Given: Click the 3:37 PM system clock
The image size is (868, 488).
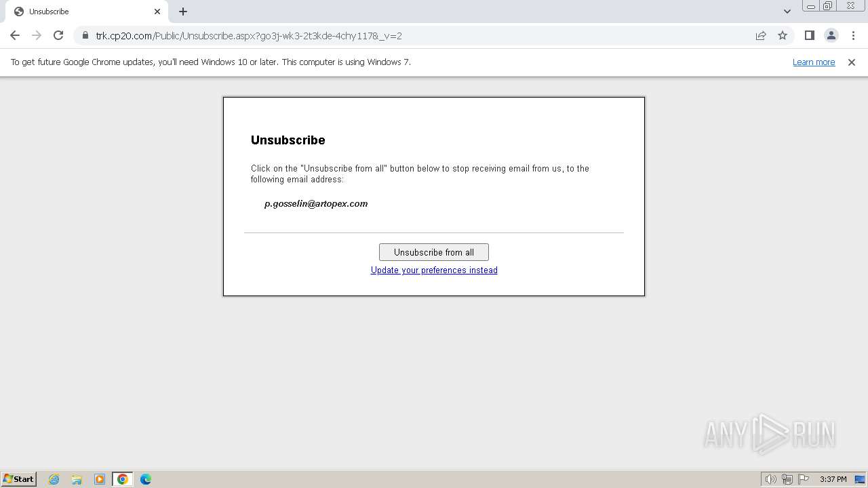Looking at the screenshot, I should (833, 479).
